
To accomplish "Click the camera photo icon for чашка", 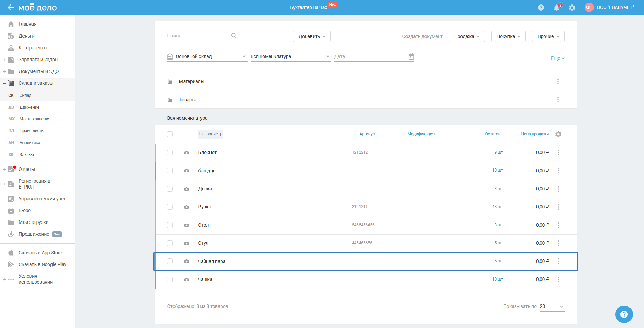I will [187, 280].
